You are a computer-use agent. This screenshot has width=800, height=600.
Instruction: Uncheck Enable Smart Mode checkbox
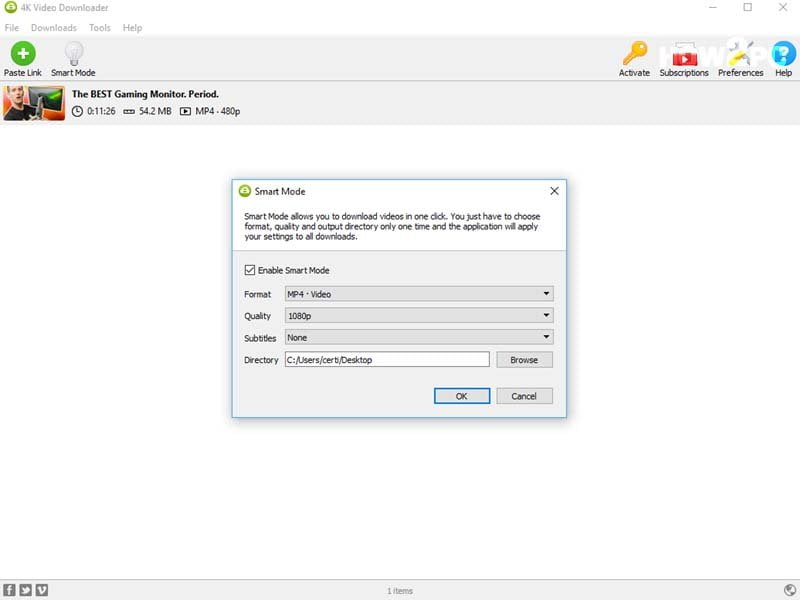coord(249,270)
